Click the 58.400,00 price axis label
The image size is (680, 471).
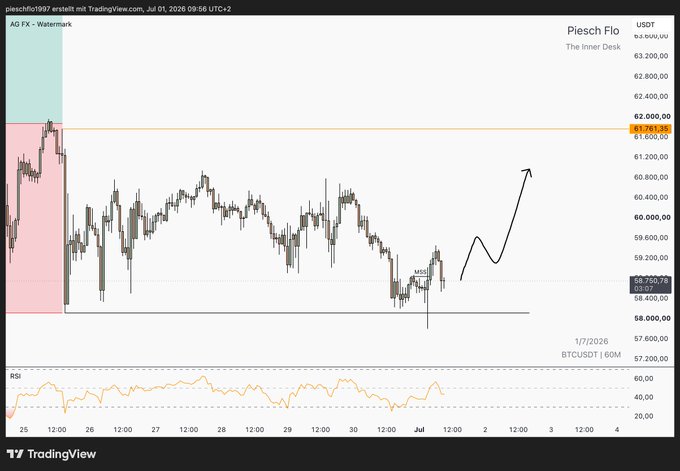coord(651,298)
